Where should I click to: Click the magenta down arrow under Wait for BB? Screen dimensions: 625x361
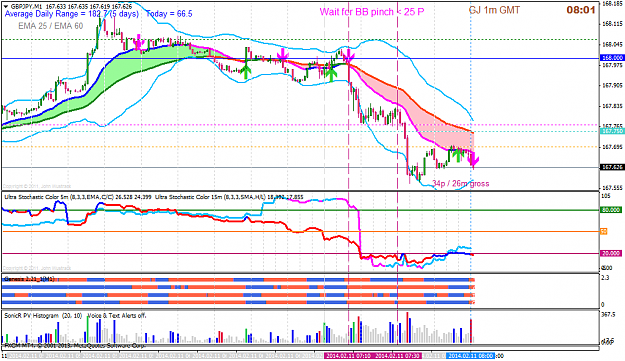349,55
